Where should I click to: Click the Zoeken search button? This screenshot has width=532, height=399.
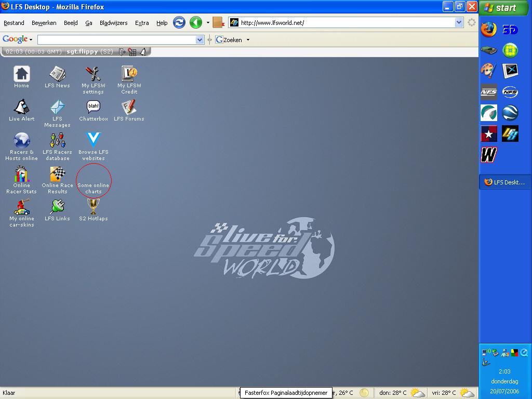click(x=229, y=39)
